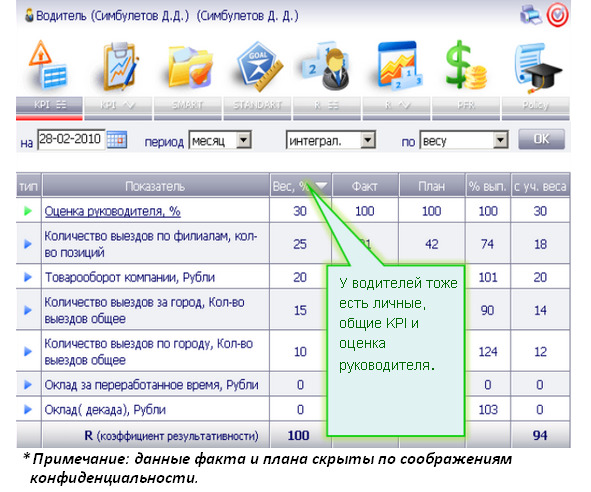The image size is (591, 492).
Task: Click the OK button
Action: click(541, 139)
